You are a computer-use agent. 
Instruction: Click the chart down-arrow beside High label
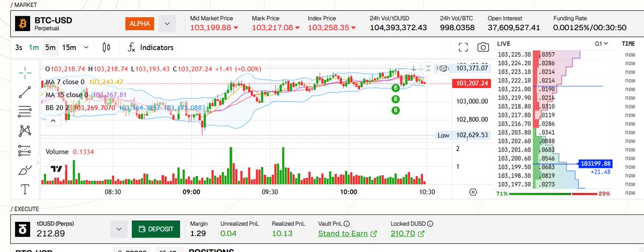tap(414, 68)
